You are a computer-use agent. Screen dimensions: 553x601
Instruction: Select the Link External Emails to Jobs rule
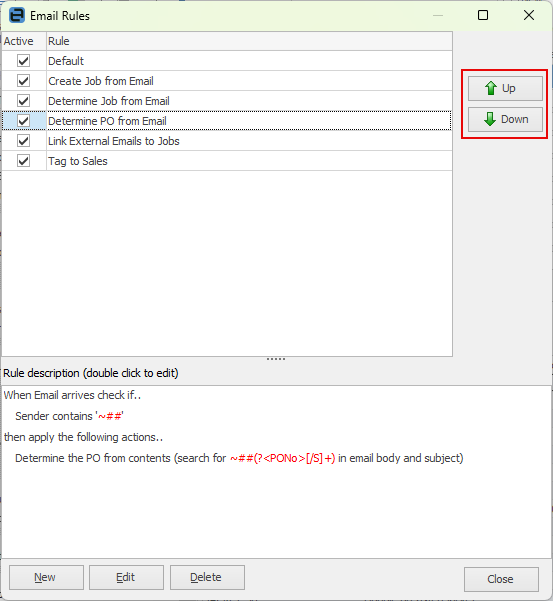point(227,141)
